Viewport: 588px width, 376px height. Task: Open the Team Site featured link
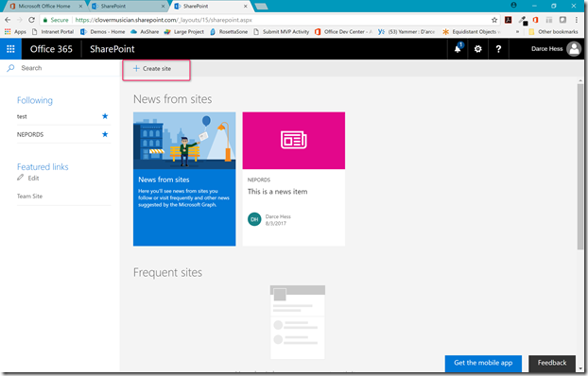pos(29,197)
